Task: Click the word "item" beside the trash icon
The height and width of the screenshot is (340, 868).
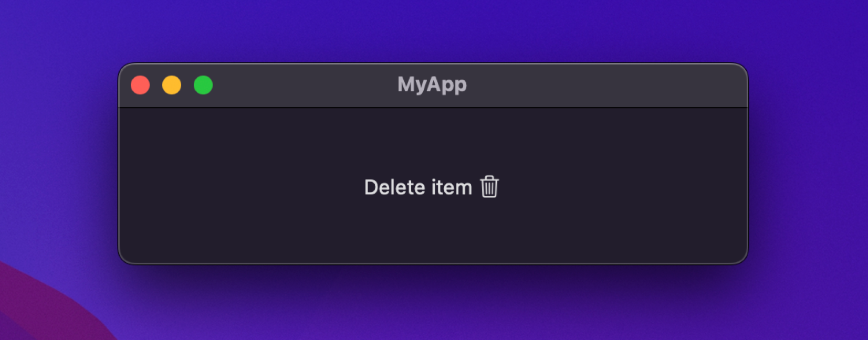Action: coord(452,187)
